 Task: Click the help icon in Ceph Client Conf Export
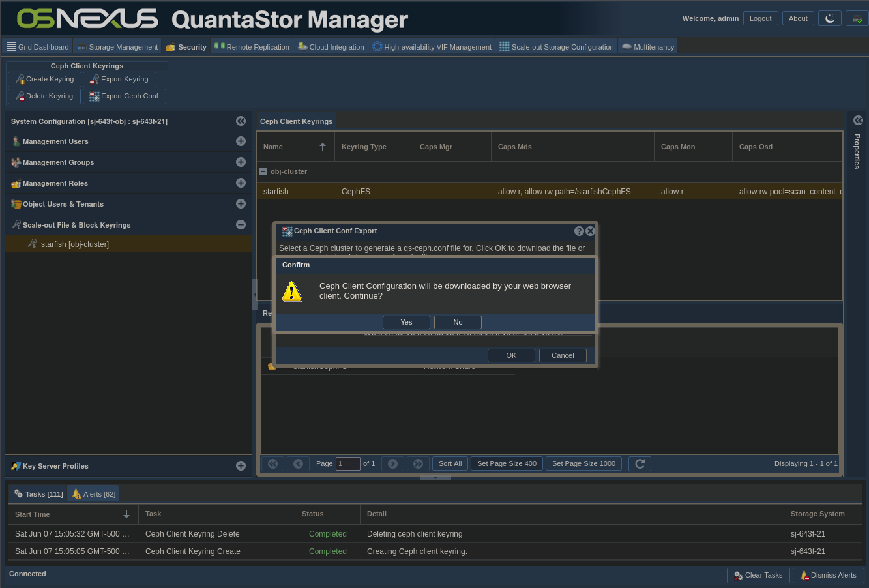pyautogui.click(x=579, y=231)
